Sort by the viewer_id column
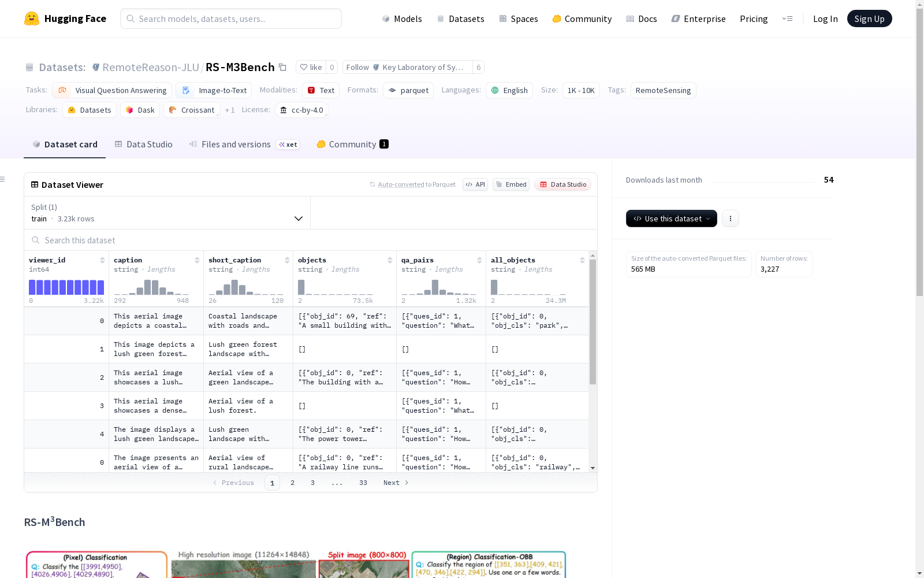The height and width of the screenshot is (578, 924). pyautogui.click(x=102, y=260)
